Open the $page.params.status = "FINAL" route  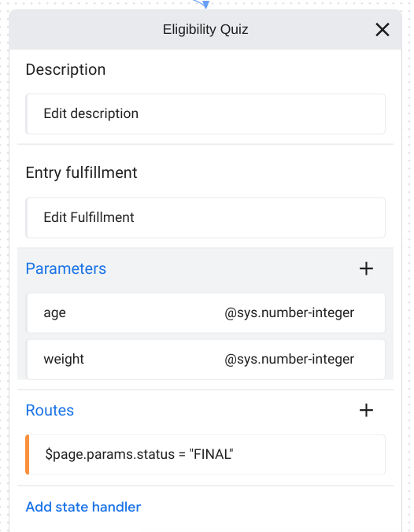click(205, 454)
